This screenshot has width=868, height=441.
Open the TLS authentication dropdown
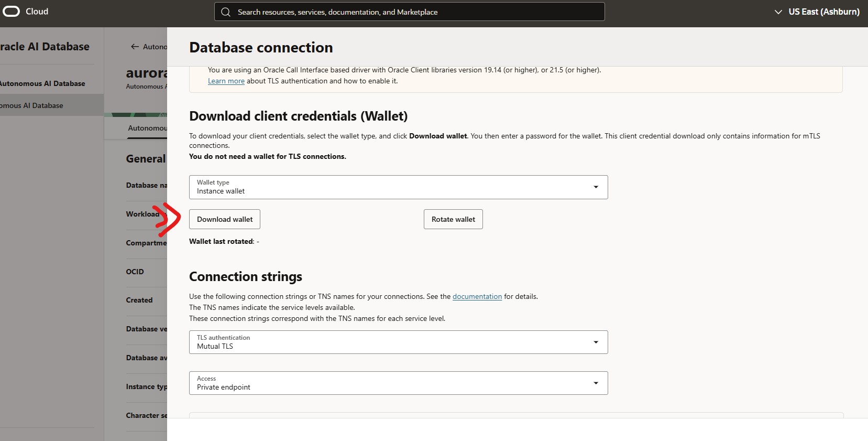pos(399,342)
